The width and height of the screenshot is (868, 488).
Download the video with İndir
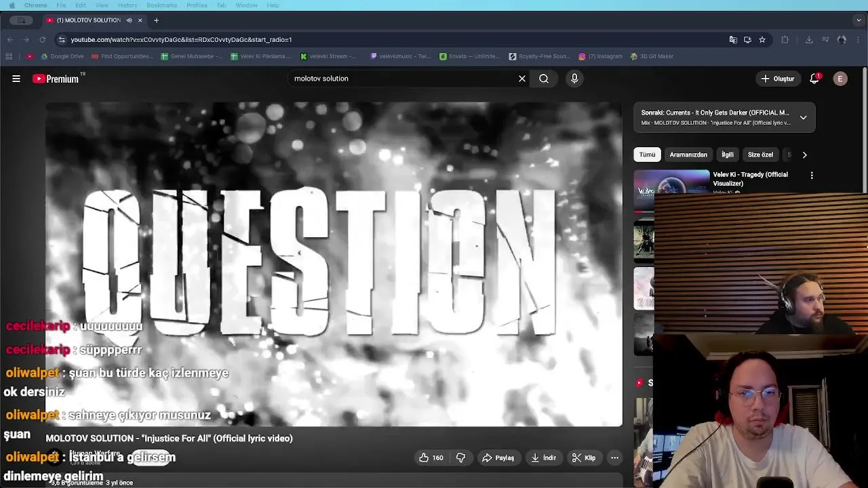[543, 457]
